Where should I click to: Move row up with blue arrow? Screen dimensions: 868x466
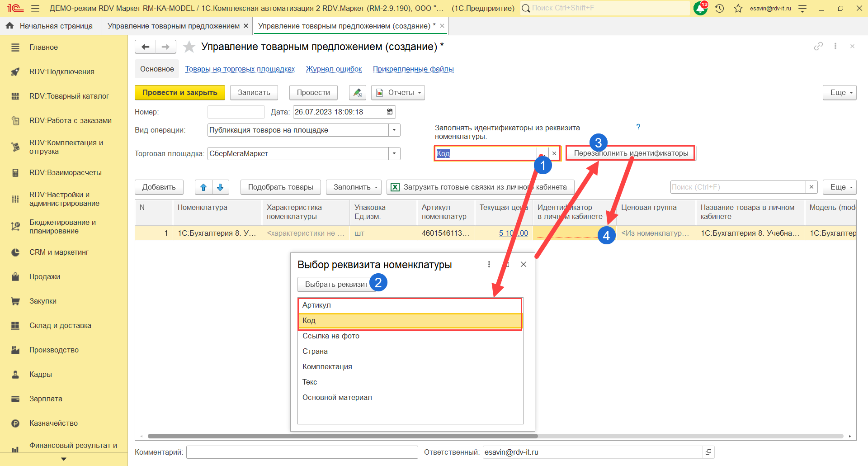[203, 187]
